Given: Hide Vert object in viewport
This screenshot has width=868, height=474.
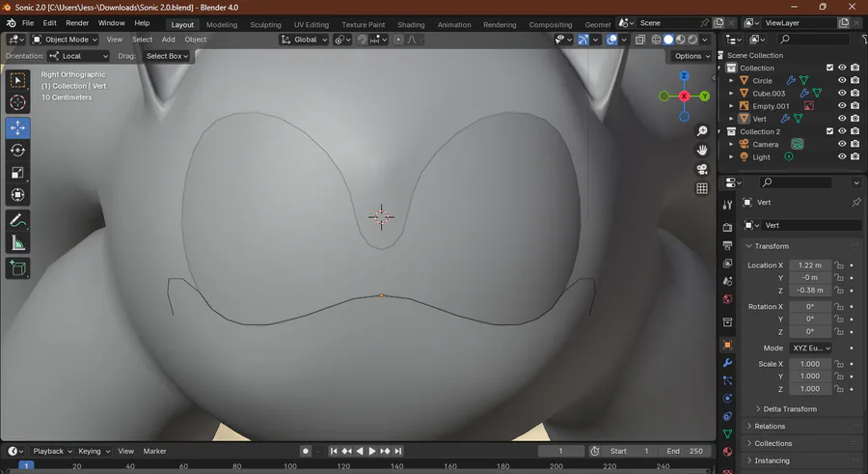Looking at the screenshot, I should coord(842,119).
